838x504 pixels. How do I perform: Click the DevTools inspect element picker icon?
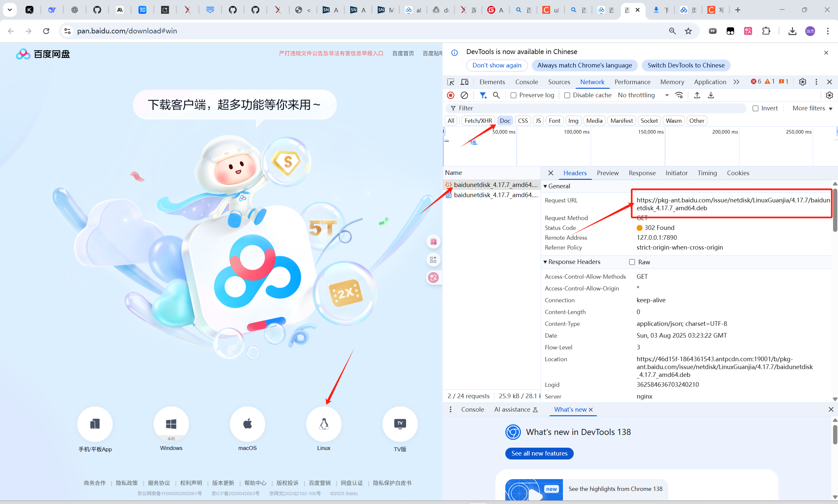tap(451, 82)
